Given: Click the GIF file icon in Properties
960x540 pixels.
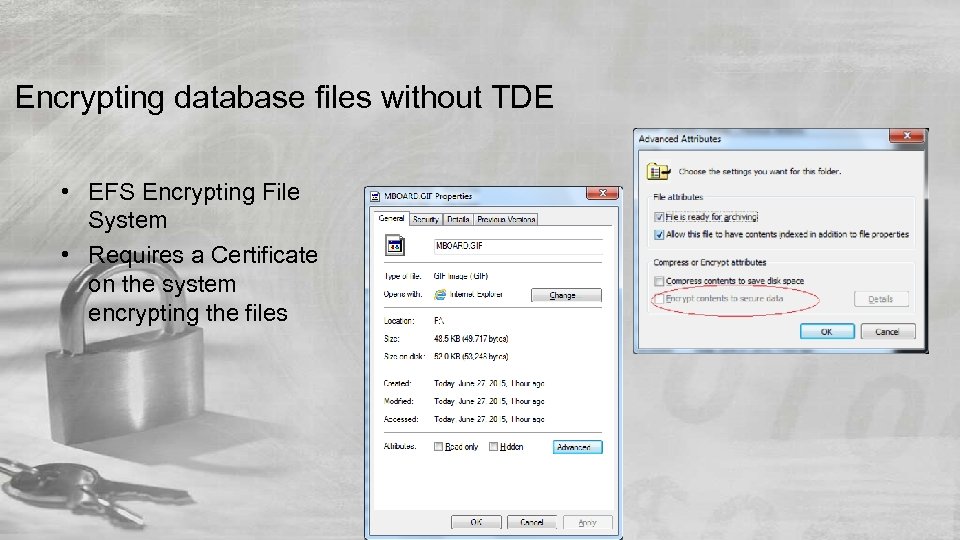Looking at the screenshot, I should coord(395,246).
